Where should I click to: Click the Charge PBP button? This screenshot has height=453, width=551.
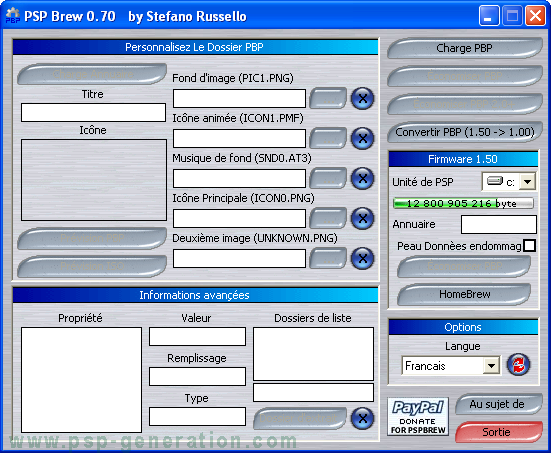pos(465,48)
